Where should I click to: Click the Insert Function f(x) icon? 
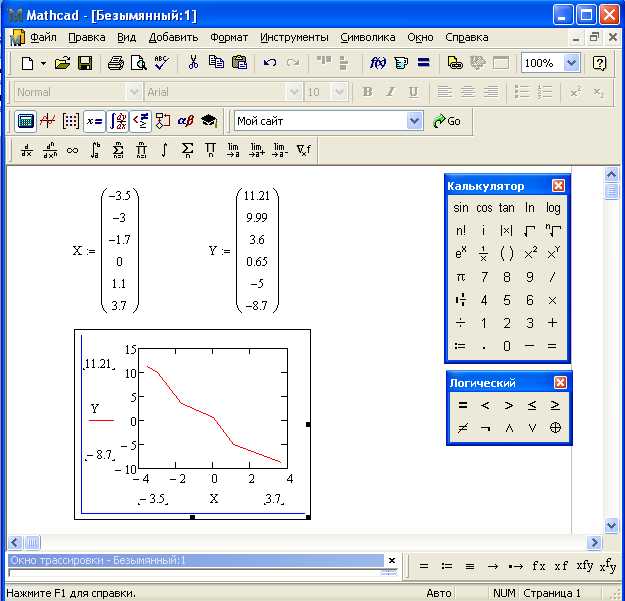[x=378, y=63]
